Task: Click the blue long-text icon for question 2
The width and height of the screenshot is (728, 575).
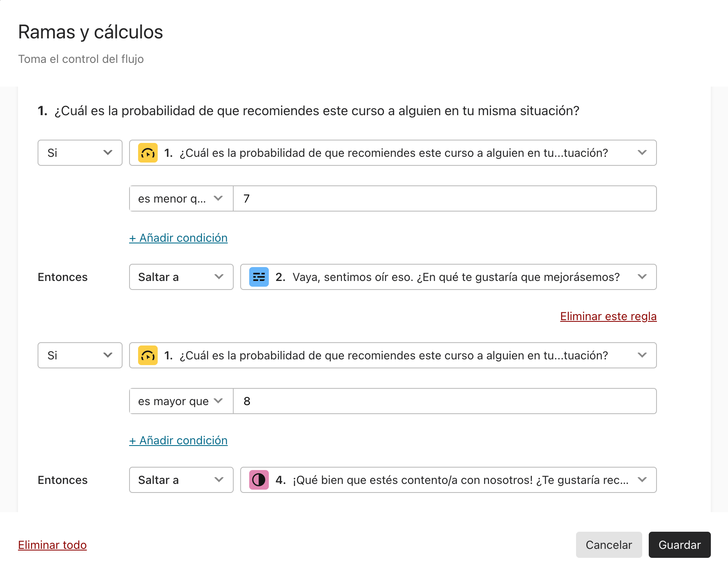Action: coord(259,277)
